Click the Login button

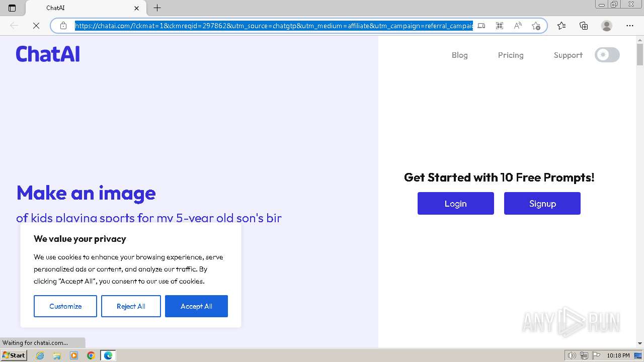456,204
